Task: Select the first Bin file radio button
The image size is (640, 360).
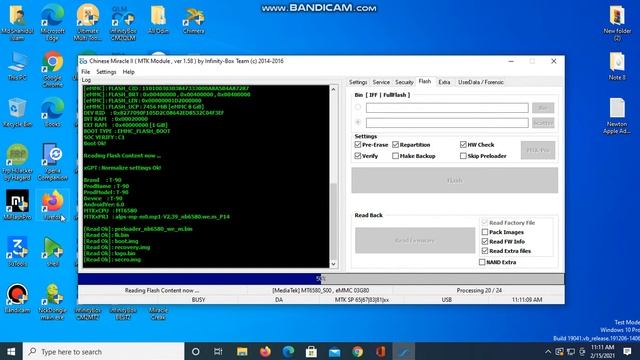Action: coord(358,107)
